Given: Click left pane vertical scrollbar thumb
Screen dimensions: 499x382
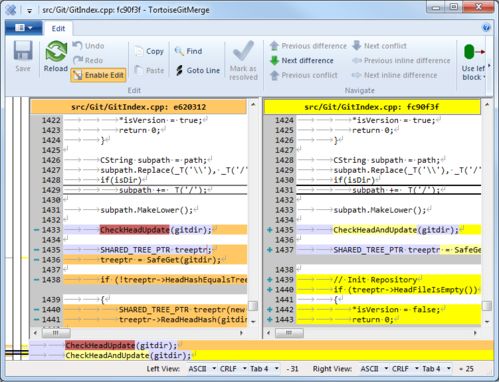Looking at the screenshot, I should [x=253, y=306].
